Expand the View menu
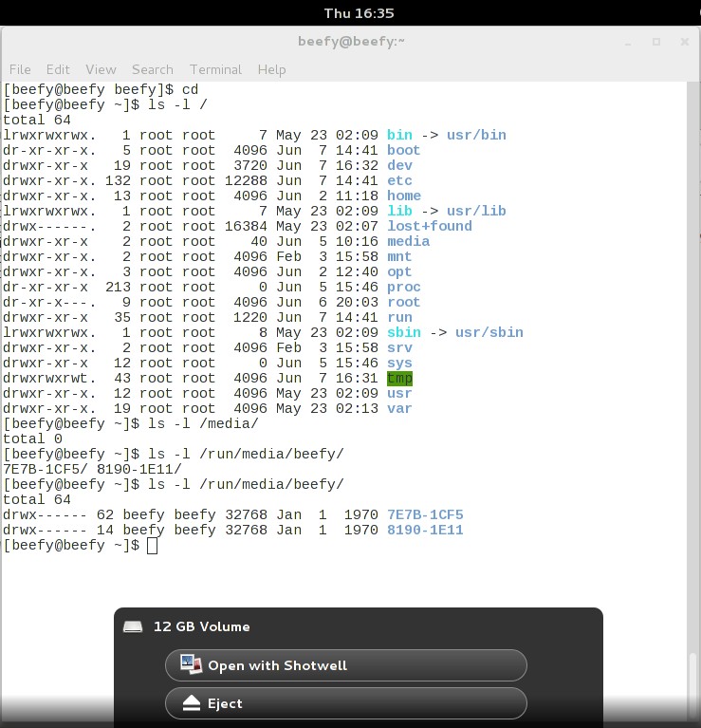This screenshot has height=728, width=701. click(x=101, y=69)
